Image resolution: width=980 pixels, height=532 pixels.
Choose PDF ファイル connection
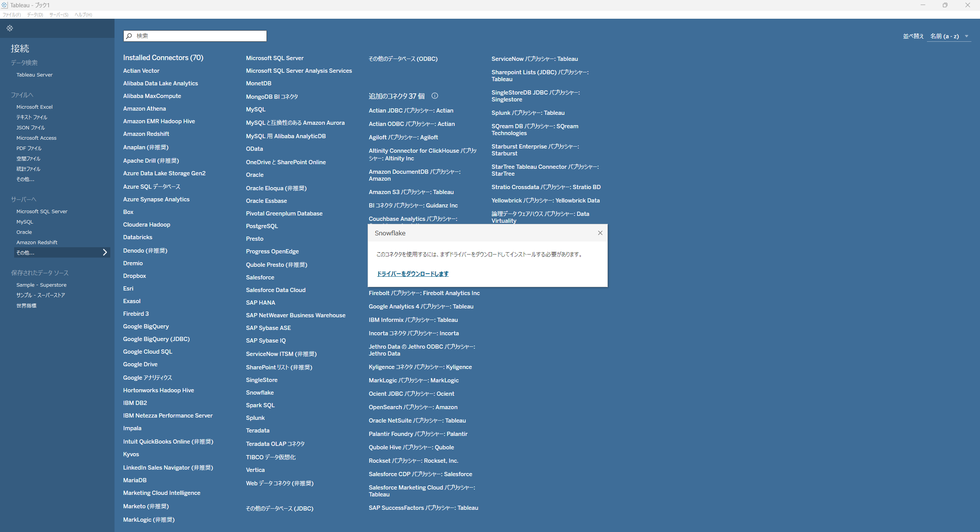coord(29,149)
